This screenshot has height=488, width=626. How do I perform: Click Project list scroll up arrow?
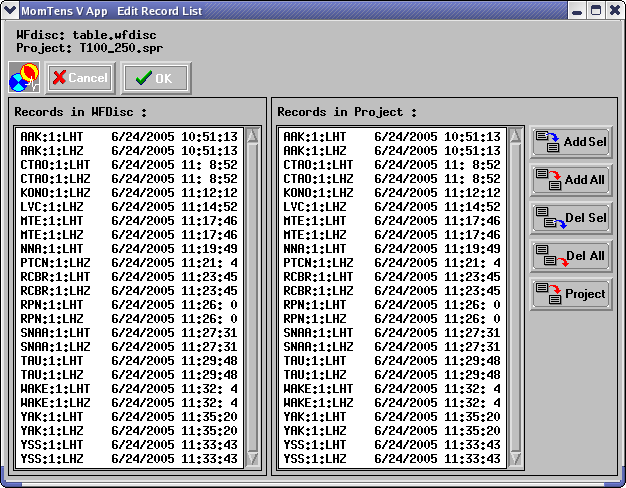[x=515, y=136]
